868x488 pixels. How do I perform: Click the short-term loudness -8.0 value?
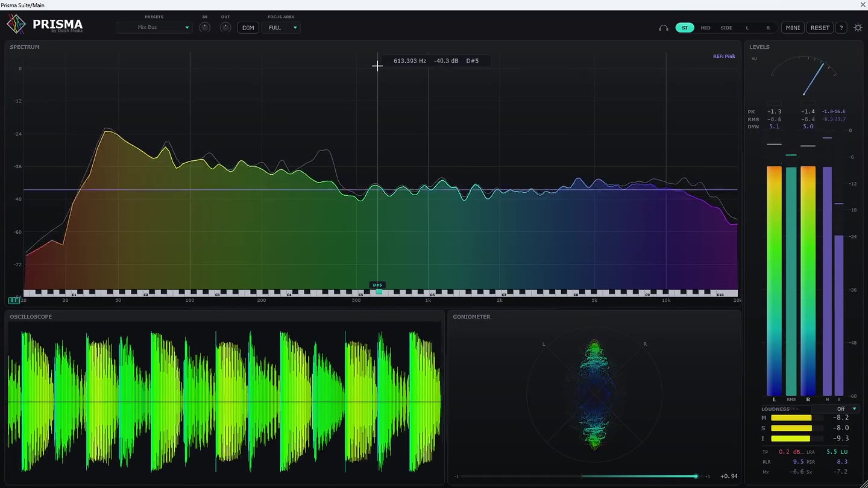(840, 428)
